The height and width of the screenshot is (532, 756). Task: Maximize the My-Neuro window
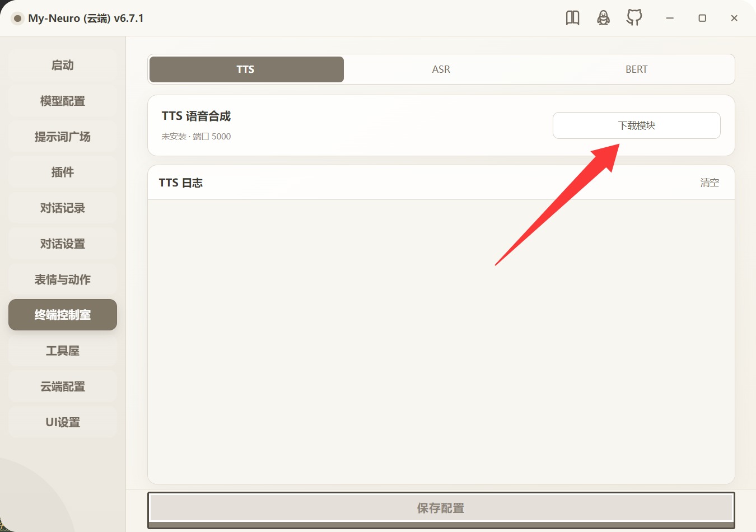point(702,18)
